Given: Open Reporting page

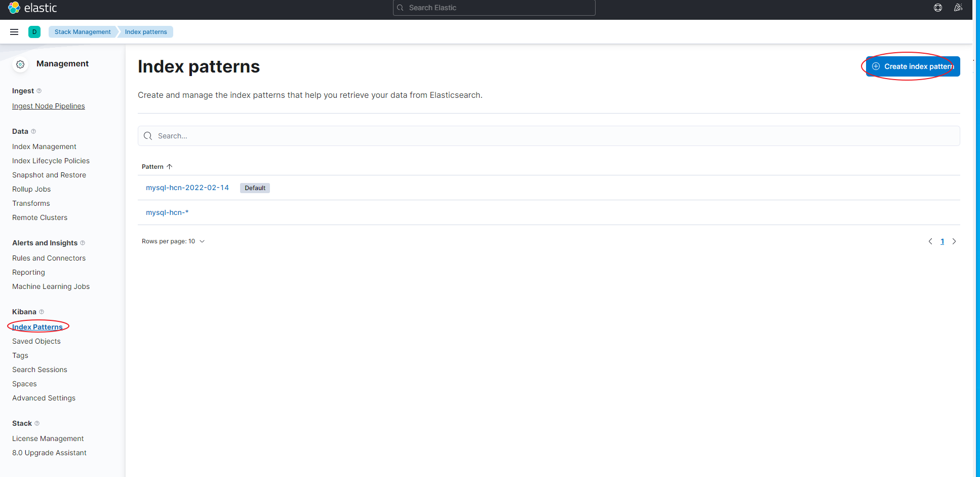Looking at the screenshot, I should click(28, 272).
